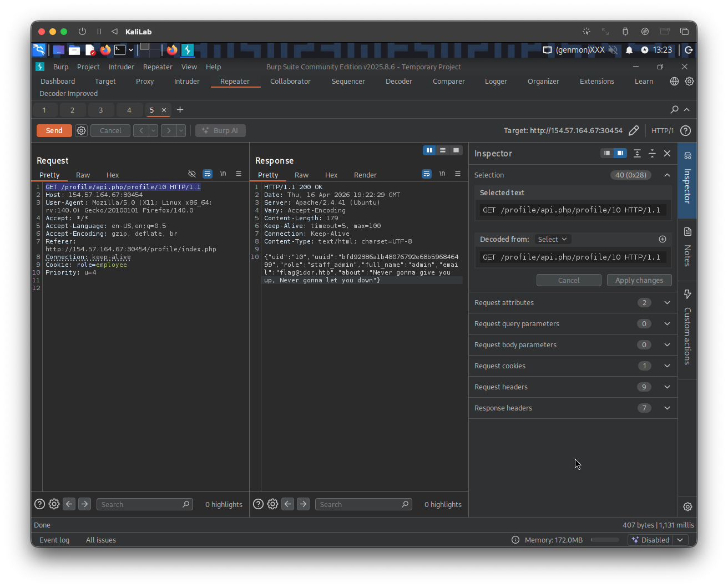The width and height of the screenshot is (728, 588).
Task: Expand Request headers section
Action: coord(667,387)
